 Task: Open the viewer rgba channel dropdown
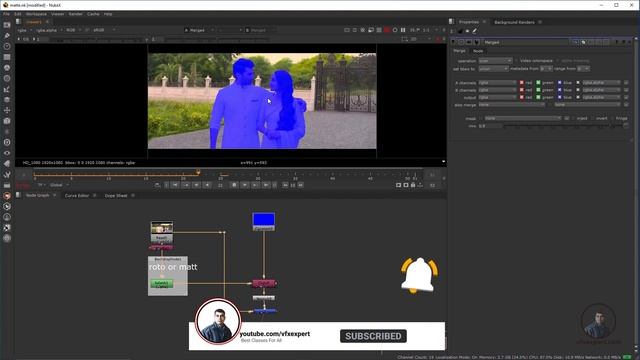point(24,30)
